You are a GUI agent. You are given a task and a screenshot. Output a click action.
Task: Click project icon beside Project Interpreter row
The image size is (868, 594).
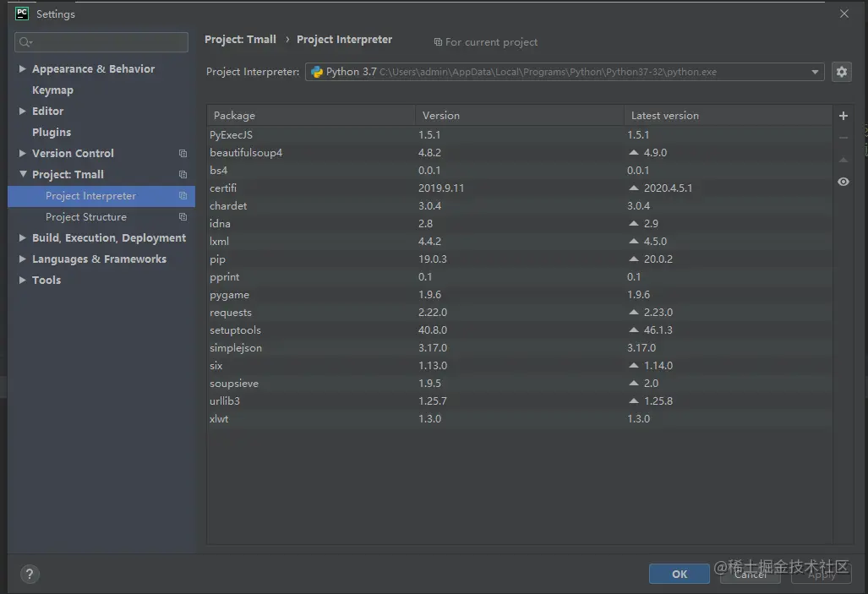[183, 195]
